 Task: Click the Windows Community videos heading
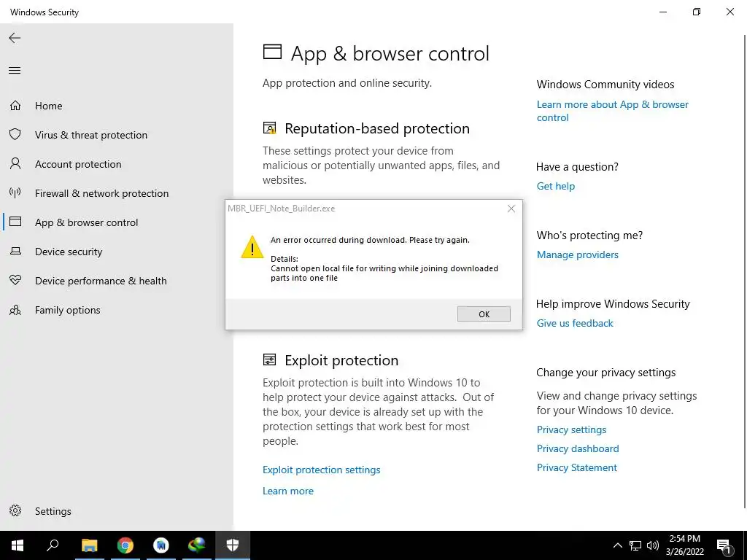[605, 85]
